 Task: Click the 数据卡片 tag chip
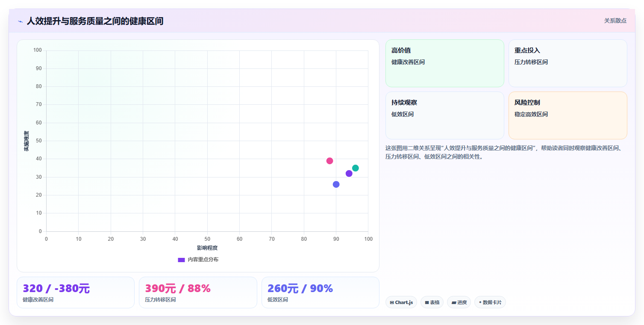[490, 302]
